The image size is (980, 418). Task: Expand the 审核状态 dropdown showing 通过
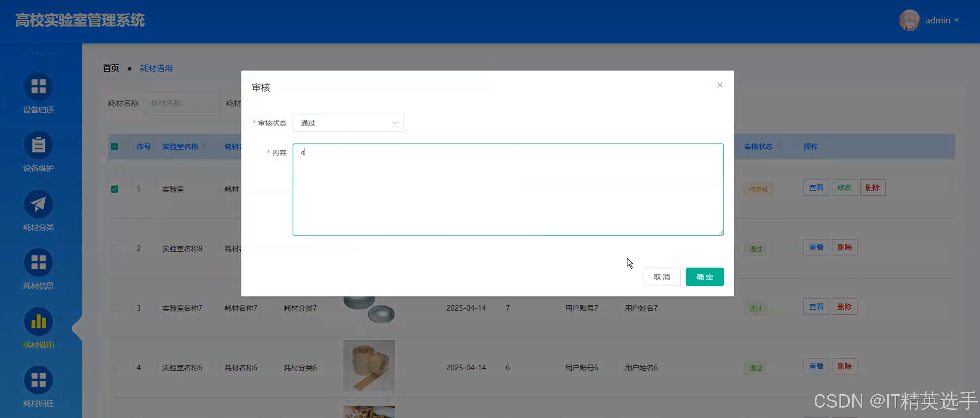click(x=348, y=123)
